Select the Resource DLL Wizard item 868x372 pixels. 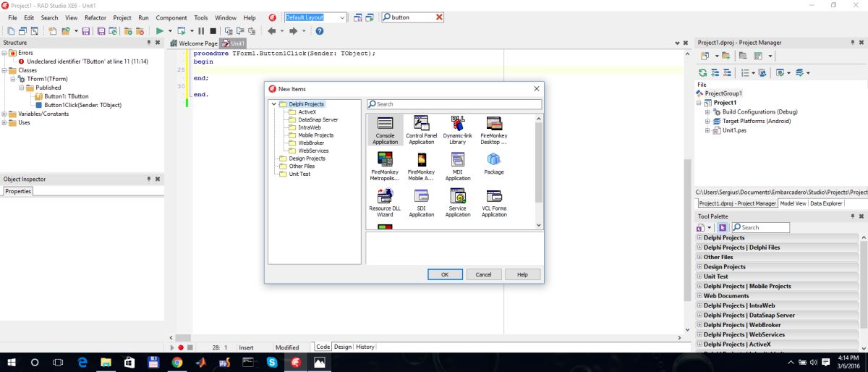(385, 203)
